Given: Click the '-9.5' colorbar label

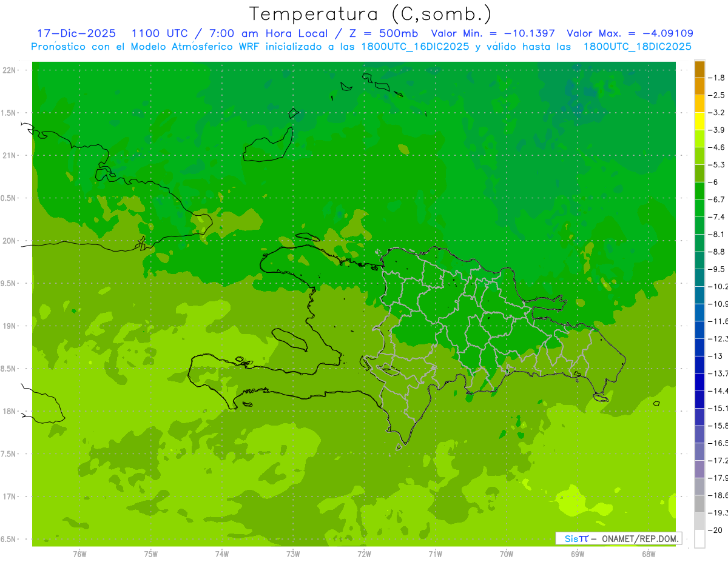Looking at the screenshot, I should click(716, 269).
